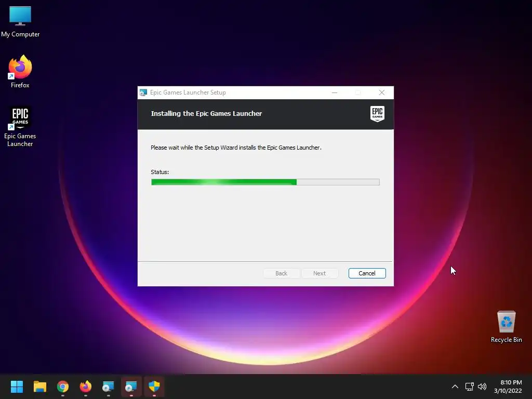Open the security shield taskbar icon

point(154,387)
